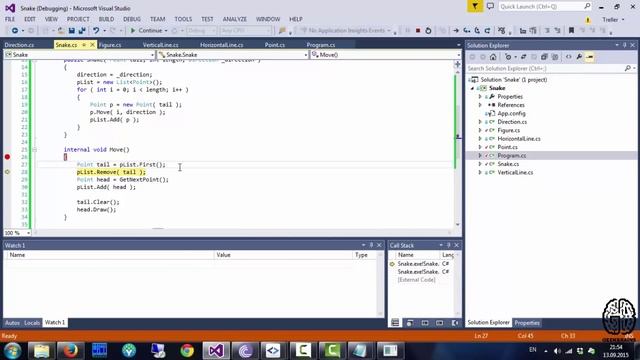
Task: Click the highlighted Preview Selected Items icon
Action: (x=590, y=57)
